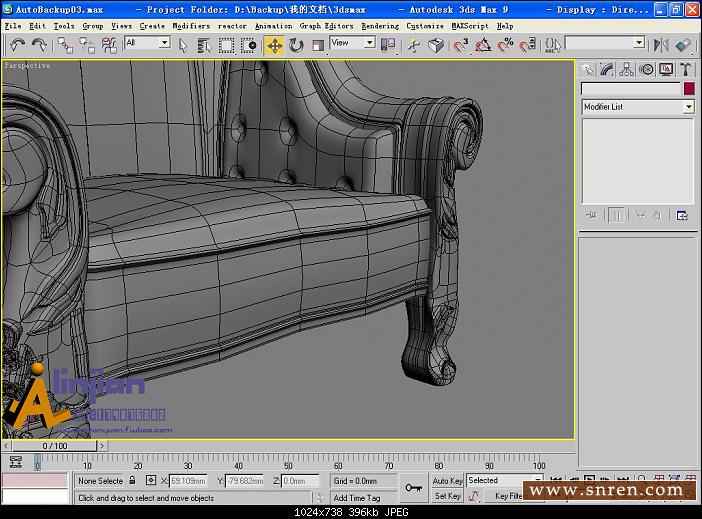Click the X coordinate input field
The width and height of the screenshot is (702, 519).
click(187, 481)
